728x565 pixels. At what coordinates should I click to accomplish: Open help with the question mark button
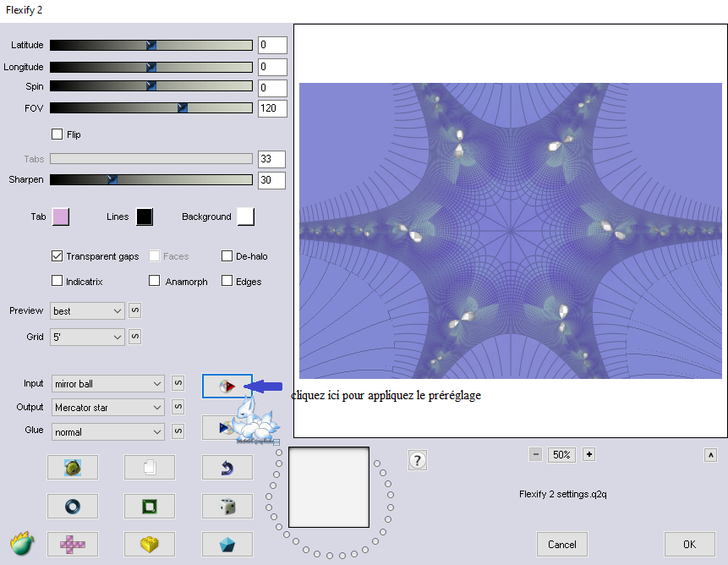(x=418, y=460)
